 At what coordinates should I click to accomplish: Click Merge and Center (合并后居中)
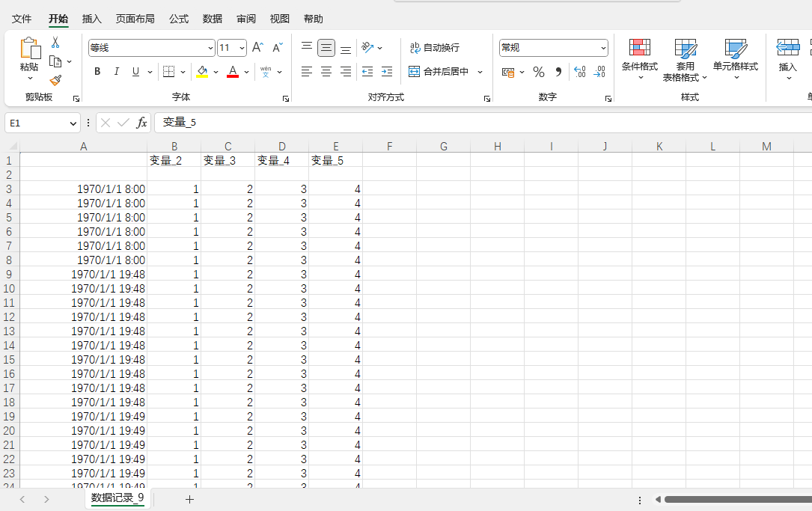pyautogui.click(x=439, y=71)
